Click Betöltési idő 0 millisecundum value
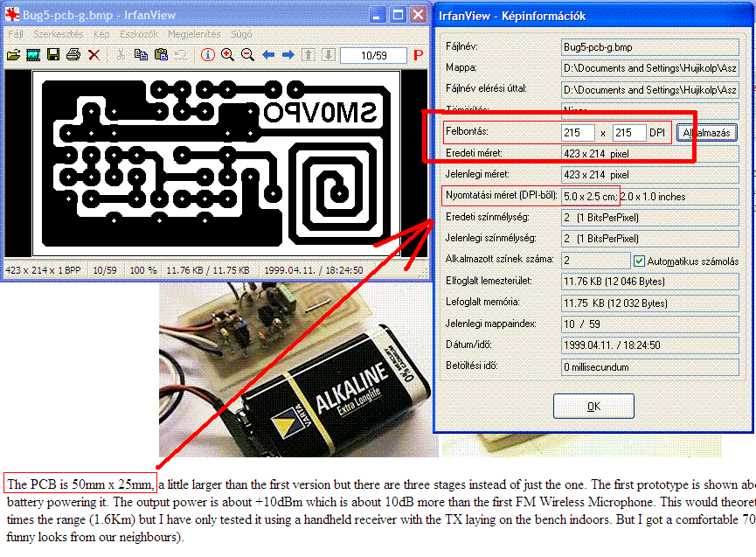 tap(650, 367)
